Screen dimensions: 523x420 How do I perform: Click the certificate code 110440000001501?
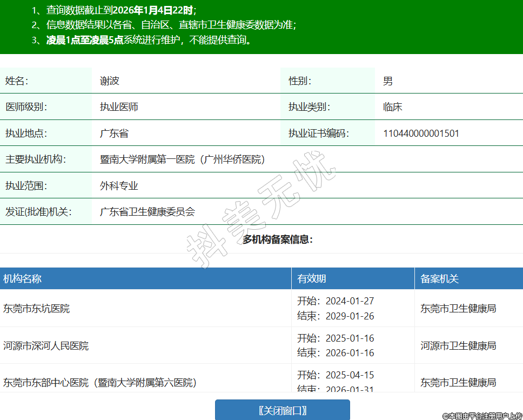click(x=421, y=134)
